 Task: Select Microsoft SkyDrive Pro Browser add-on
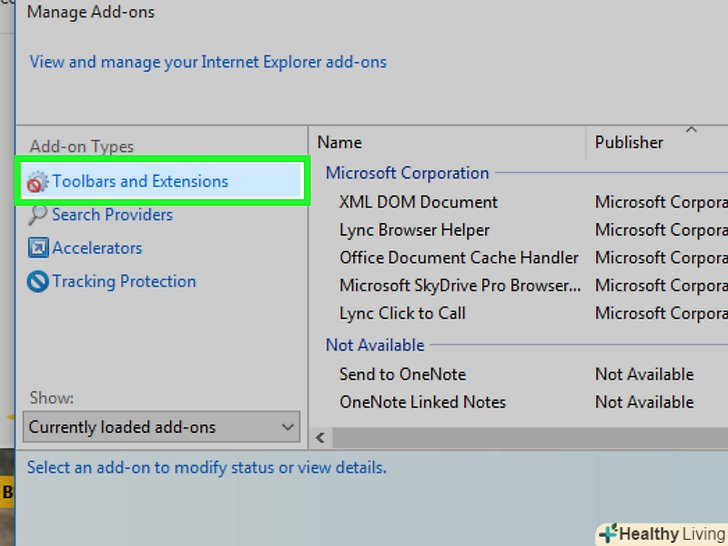click(x=460, y=286)
